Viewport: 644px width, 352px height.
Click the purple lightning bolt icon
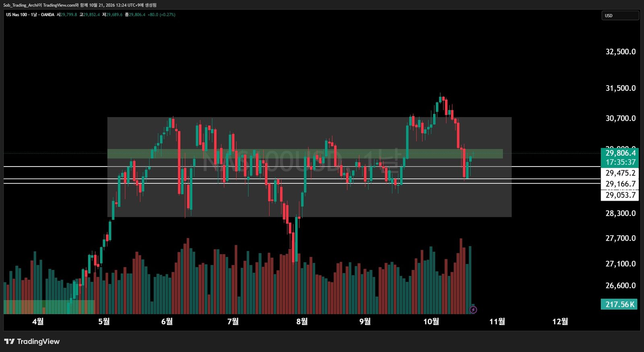473,310
